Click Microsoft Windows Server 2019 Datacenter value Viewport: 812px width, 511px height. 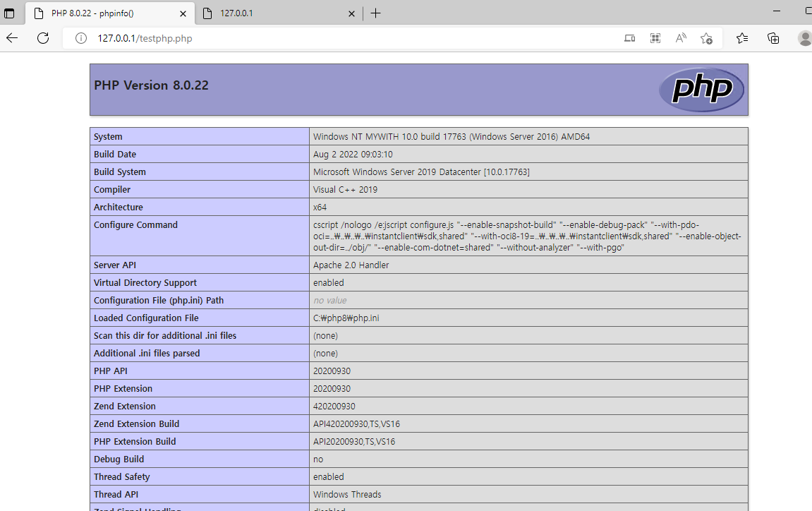[x=421, y=172]
